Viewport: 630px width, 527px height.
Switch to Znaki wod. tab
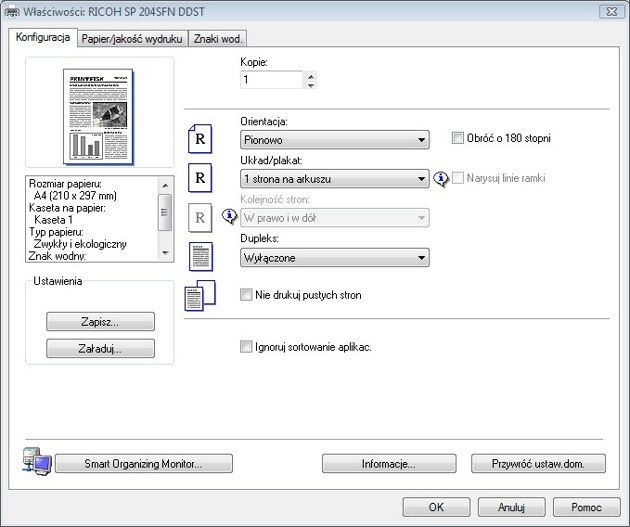tap(217, 39)
